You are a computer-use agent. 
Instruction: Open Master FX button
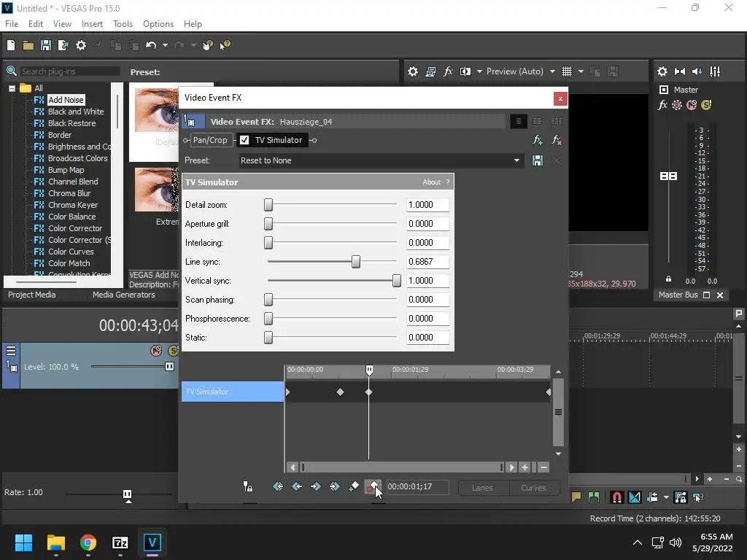coord(662,105)
